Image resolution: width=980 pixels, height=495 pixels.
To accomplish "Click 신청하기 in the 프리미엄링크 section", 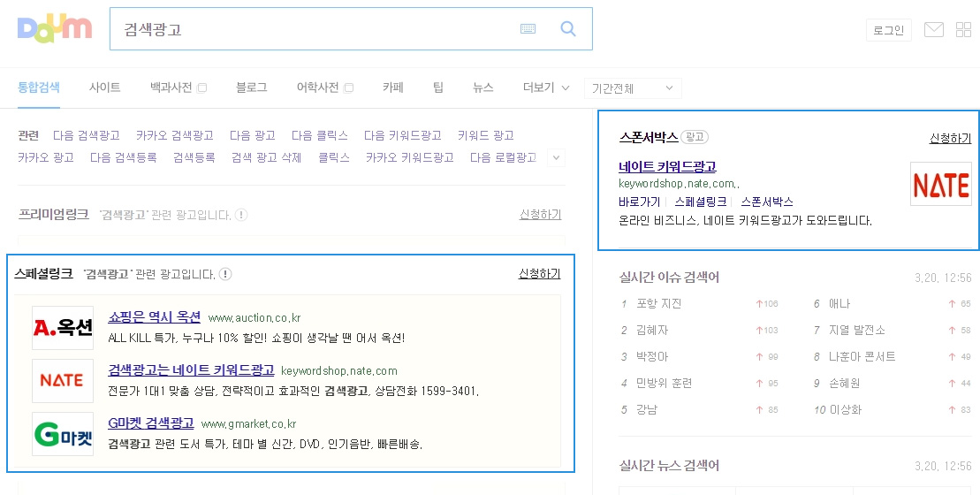I will [540, 215].
